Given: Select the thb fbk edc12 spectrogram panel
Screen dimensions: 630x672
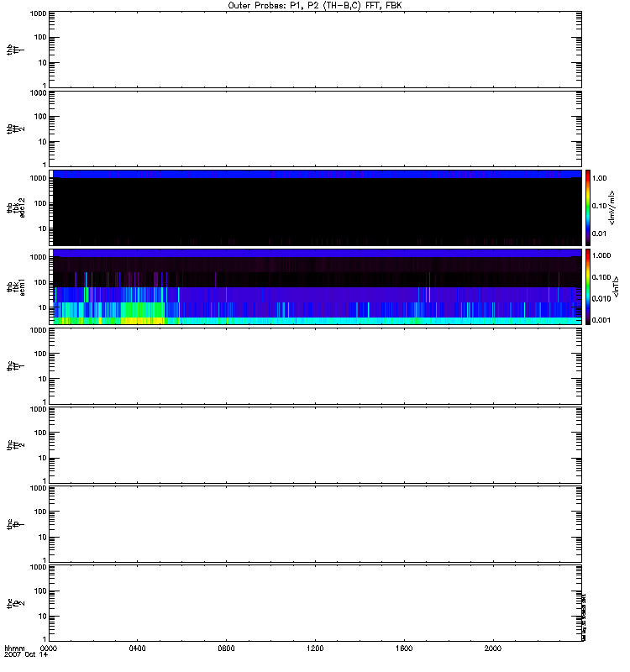Looking at the screenshot, I should pyautogui.click(x=315, y=207).
